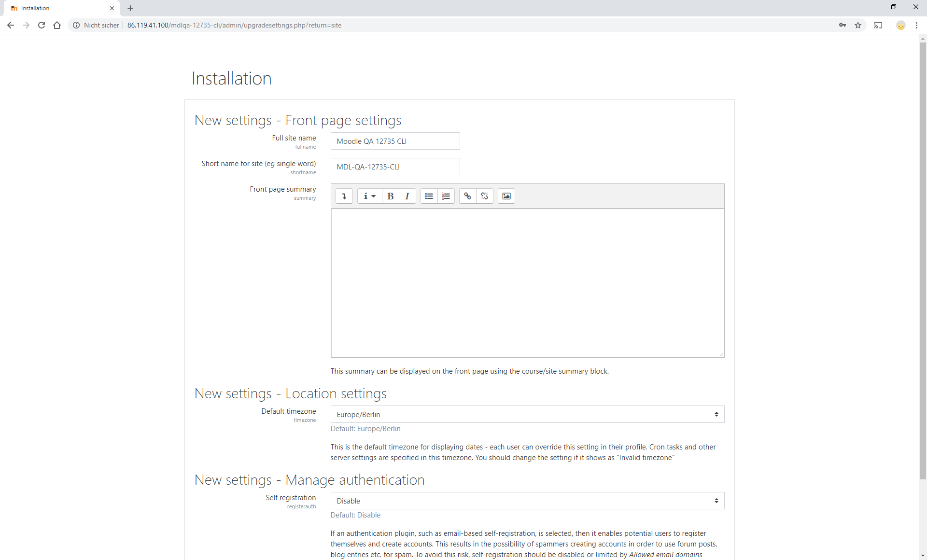The width and height of the screenshot is (927, 560).
Task: Open the Self registration dropdown
Action: click(x=527, y=501)
